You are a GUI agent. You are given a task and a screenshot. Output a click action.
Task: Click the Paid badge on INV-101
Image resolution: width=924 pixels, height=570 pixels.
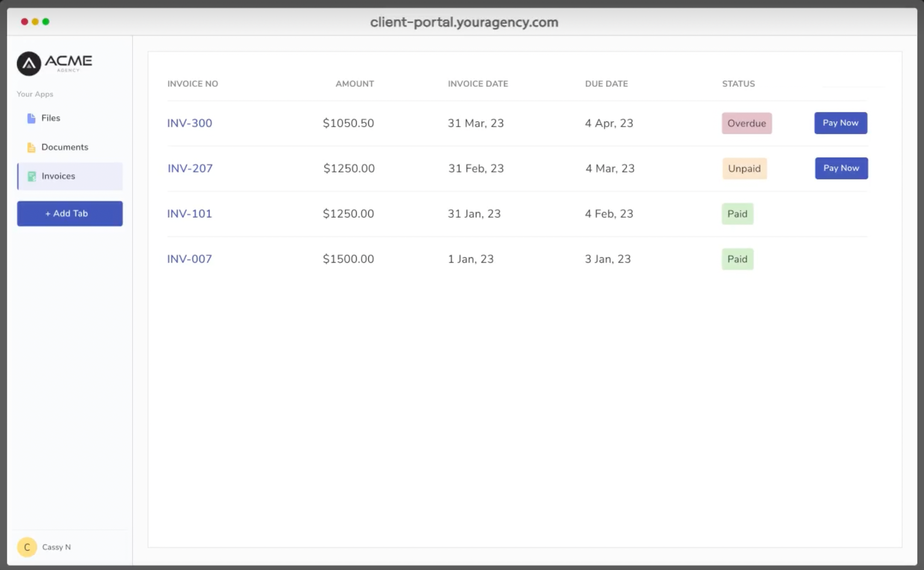[737, 213]
